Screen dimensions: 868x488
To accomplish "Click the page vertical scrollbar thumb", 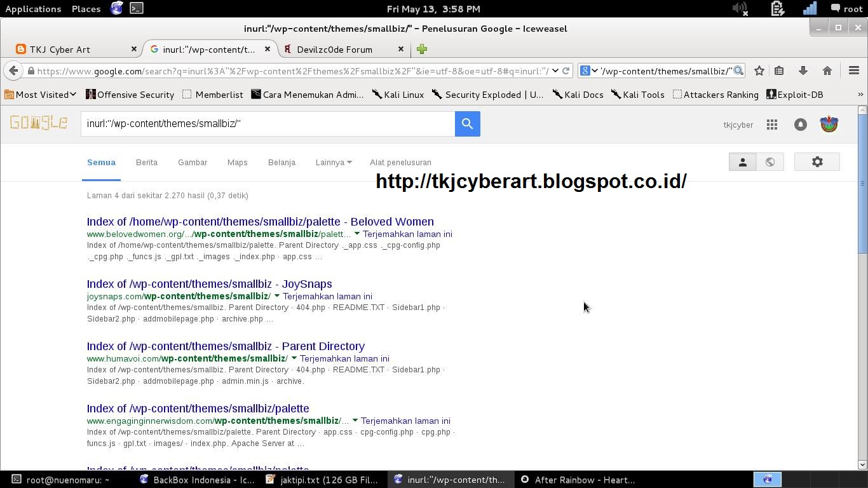I will pos(862,184).
